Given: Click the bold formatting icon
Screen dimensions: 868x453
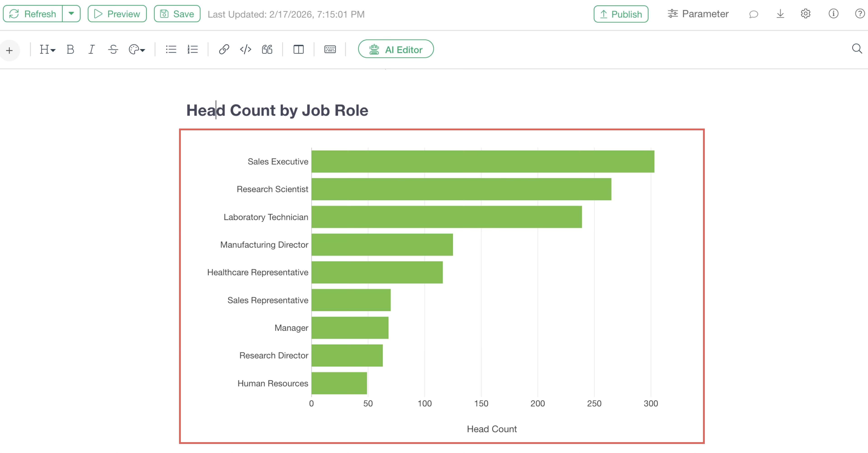Looking at the screenshot, I should (70, 50).
